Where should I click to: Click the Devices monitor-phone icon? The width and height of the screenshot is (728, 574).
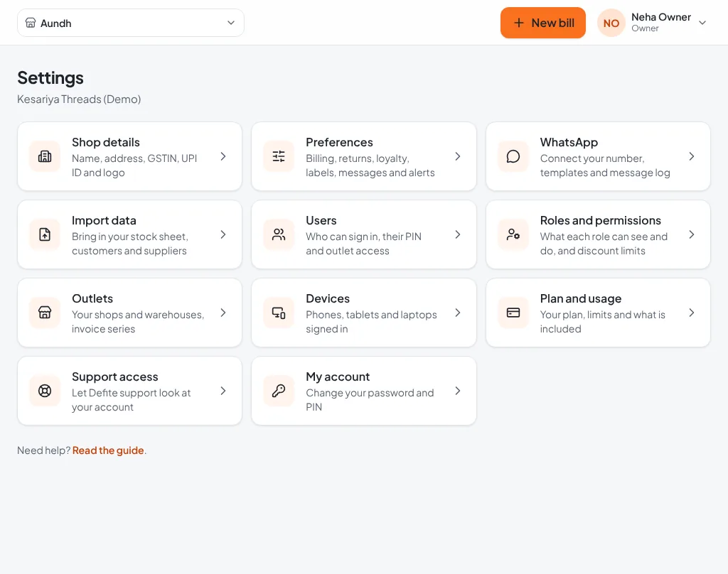coord(279,313)
